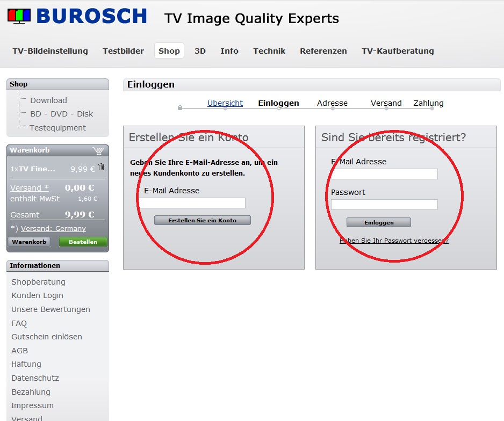The height and width of the screenshot is (421, 504).
Task: Select the Shop tab in navigation
Action: coord(169,51)
